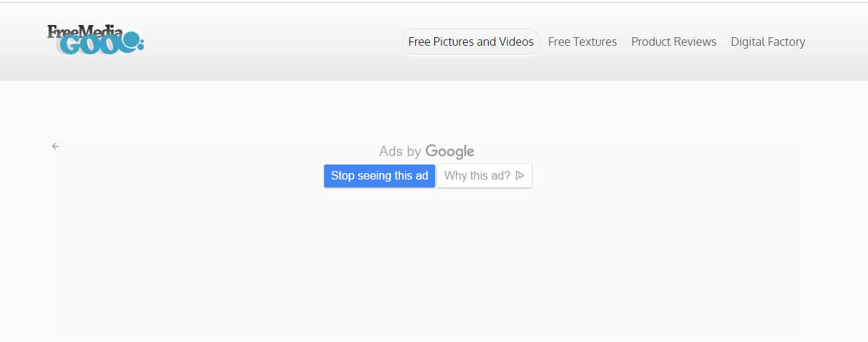Image resolution: width=868 pixels, height=342 pixels.
Task: Open the Product Reviews page
Action: tap(673, 42)
